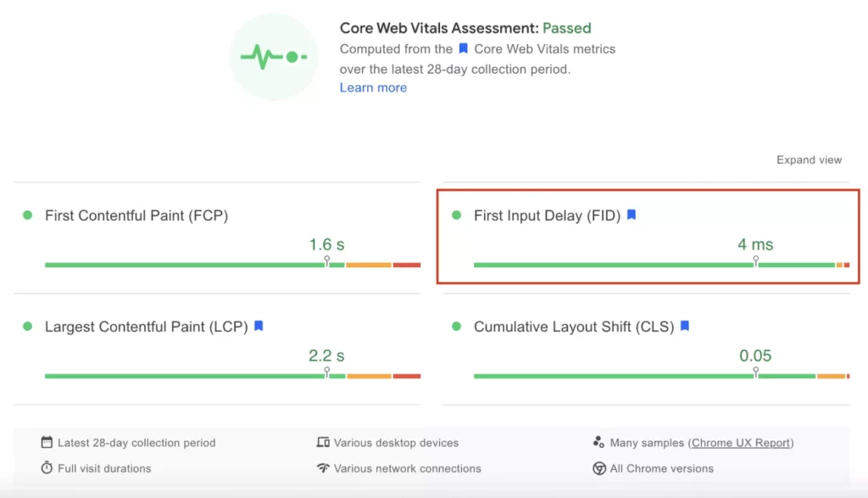Image resolution: width=868 pixels, height=498 pixels.
Task: Click the wifi icon by Various network connections
Action: [323, 468]
